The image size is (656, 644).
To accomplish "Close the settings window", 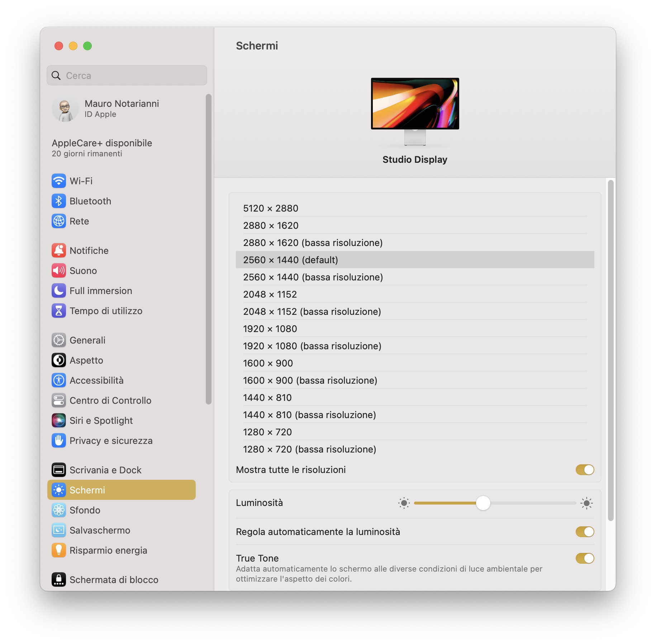I will click(x=59, y=46).
